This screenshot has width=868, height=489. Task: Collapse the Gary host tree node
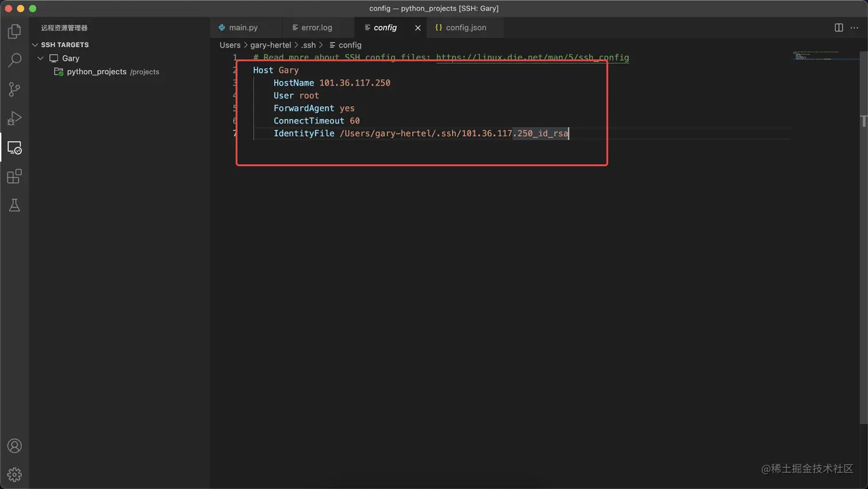point(41,58)
